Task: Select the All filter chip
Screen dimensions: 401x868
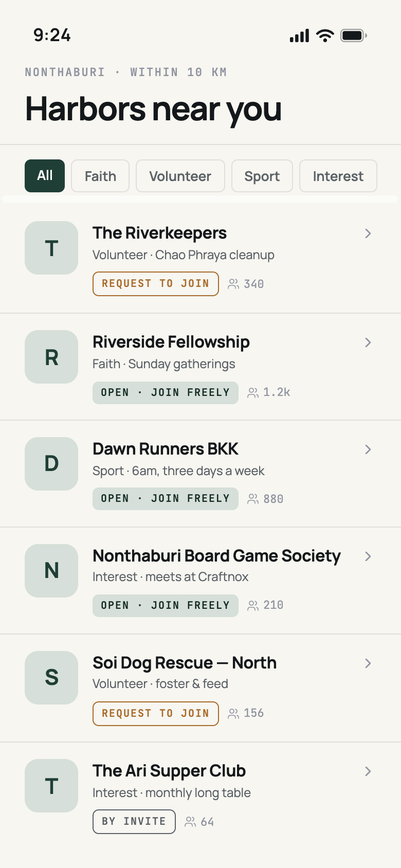Action: pos(45,176)
